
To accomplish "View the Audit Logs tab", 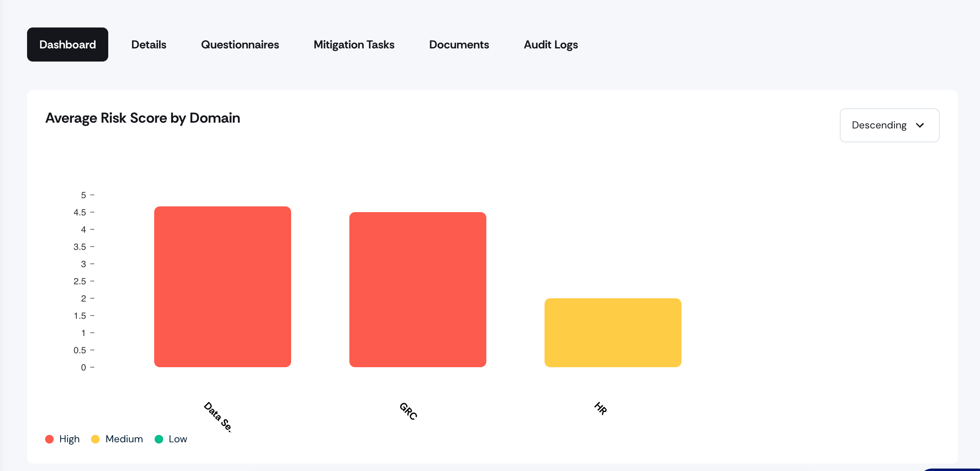I will point(551,44).
